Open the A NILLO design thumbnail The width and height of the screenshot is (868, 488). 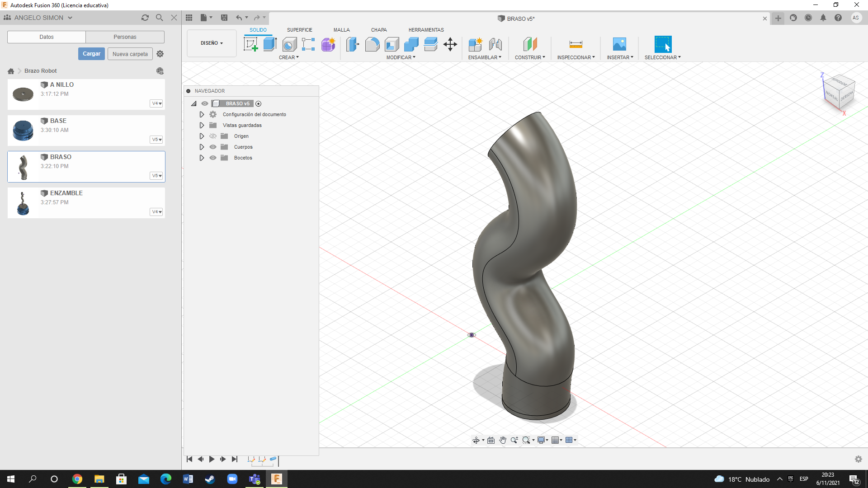(x=23, y=94)
